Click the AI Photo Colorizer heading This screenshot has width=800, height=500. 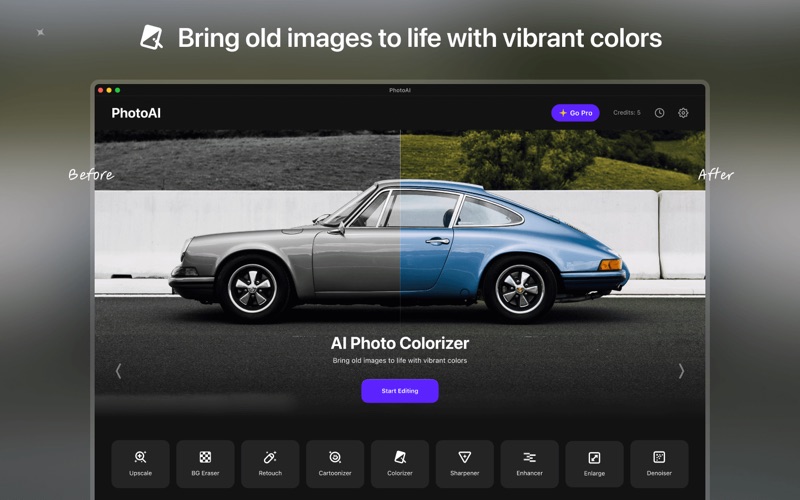[x=399, y=343]
